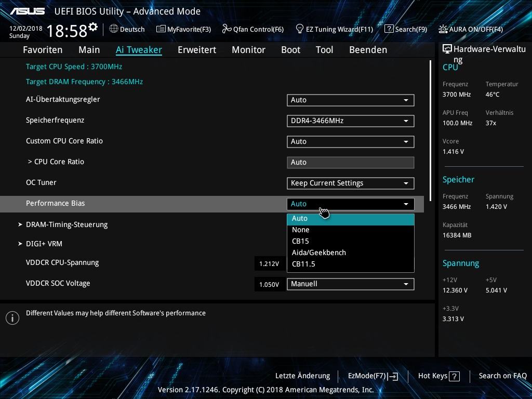532x399 pixels.
Task: Open Speicherfrequenz DDR4-3466MHz dropdown
Action: 351,121
